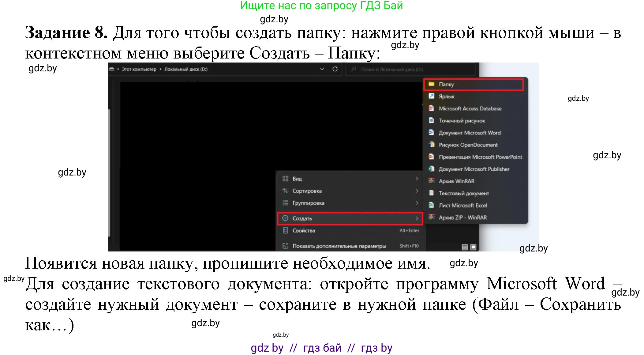Select Microsoft Access Database option
The height and width of the screenshot is (355, 644).
click(470, 108)
